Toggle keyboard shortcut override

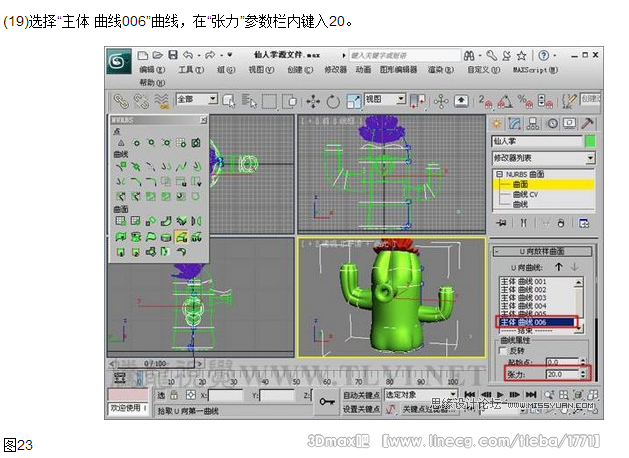[x=461, y=100]
